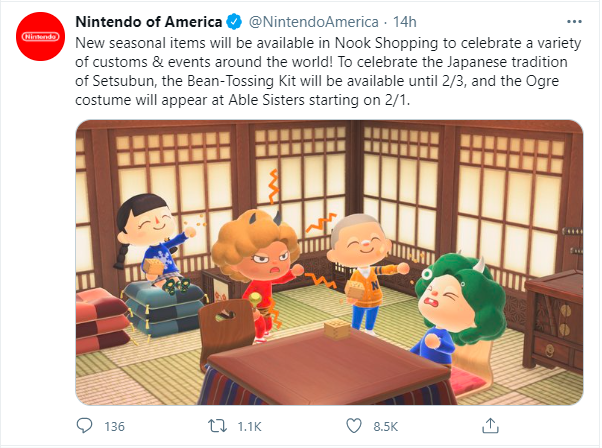Click the 1.1K retweet count

pyautogui.click(x=249, y=427)
